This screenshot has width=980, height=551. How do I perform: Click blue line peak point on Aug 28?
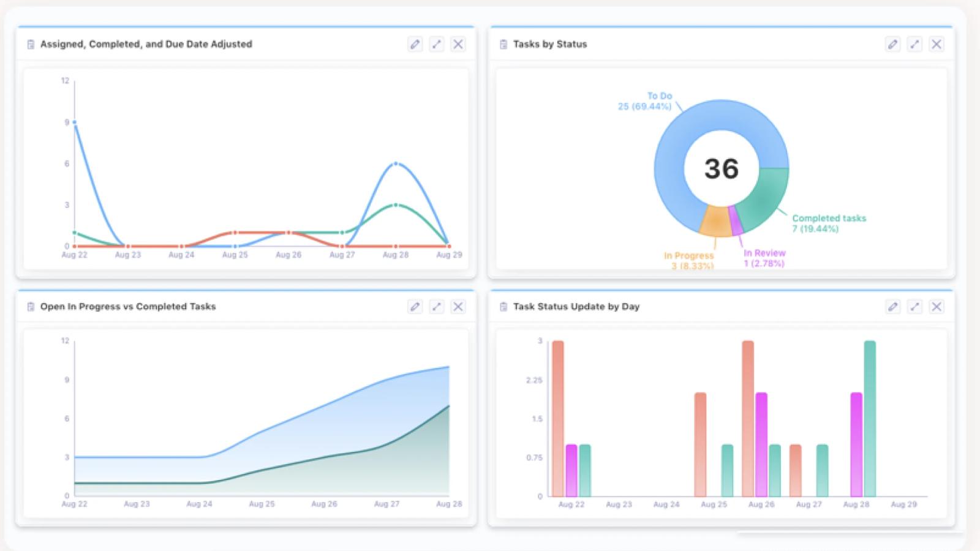click(x=396, y=163)
